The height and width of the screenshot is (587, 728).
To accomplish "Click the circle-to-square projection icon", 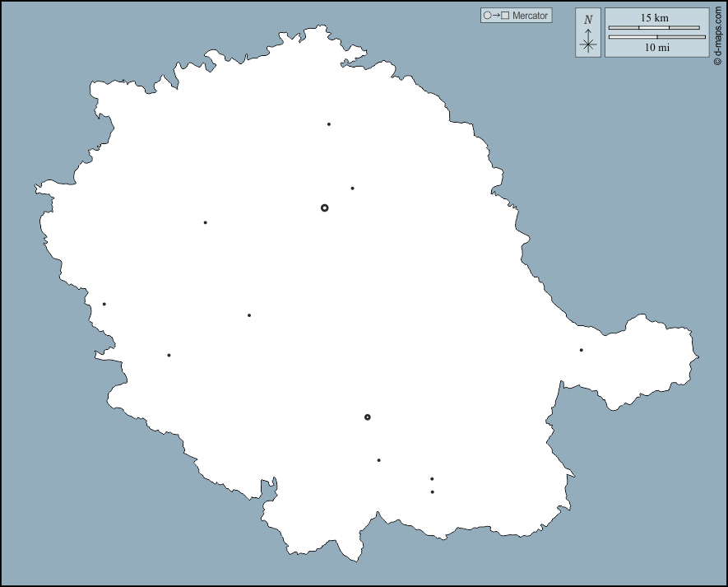I will (497, 16).
